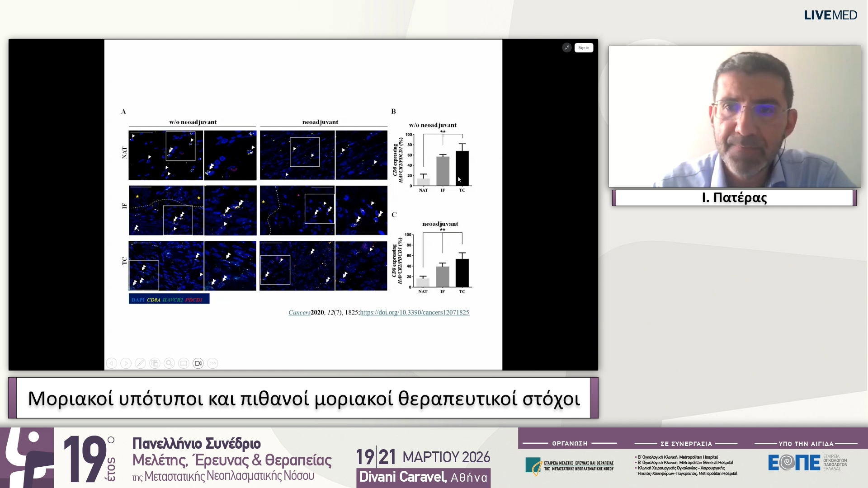Exit full screen with collapse arrows icon

tap(566, 48)
